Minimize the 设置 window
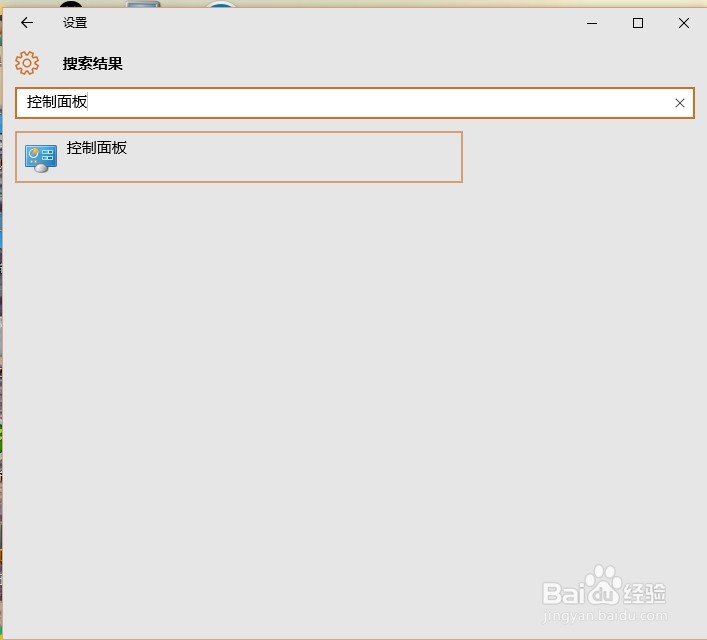 click(592, 23)
